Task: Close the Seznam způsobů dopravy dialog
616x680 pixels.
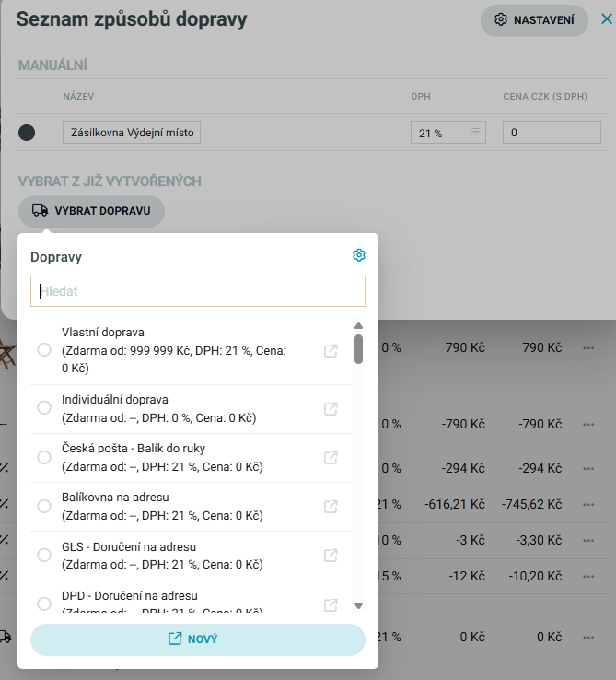Action: [x=606, y=18]
